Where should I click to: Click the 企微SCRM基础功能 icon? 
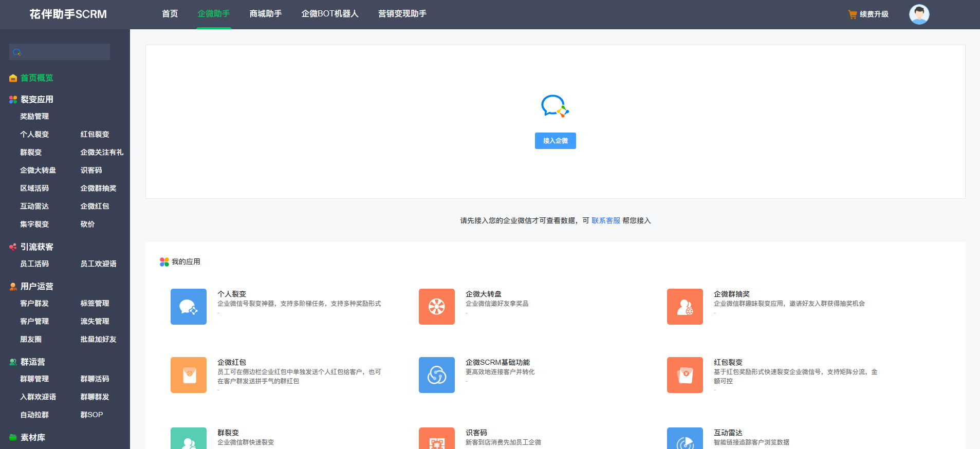coord(437,375)
